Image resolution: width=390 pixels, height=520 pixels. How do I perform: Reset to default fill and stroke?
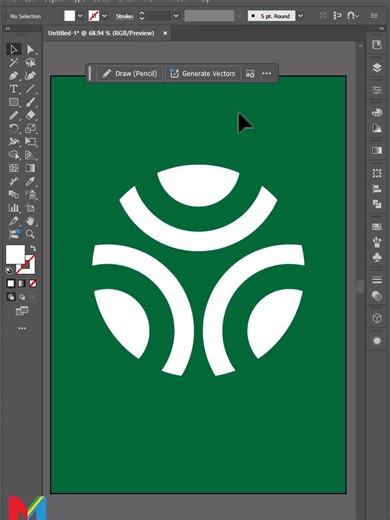pos(9,271)
